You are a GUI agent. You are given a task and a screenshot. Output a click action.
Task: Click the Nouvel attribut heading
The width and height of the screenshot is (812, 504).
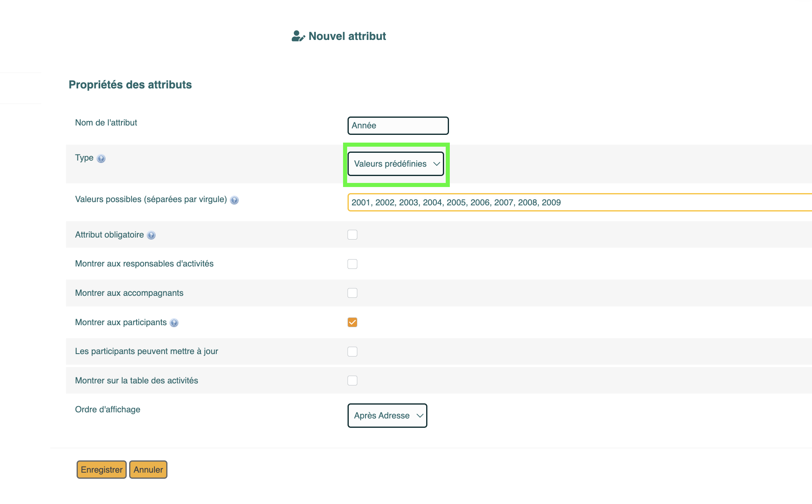coord(347,36)
